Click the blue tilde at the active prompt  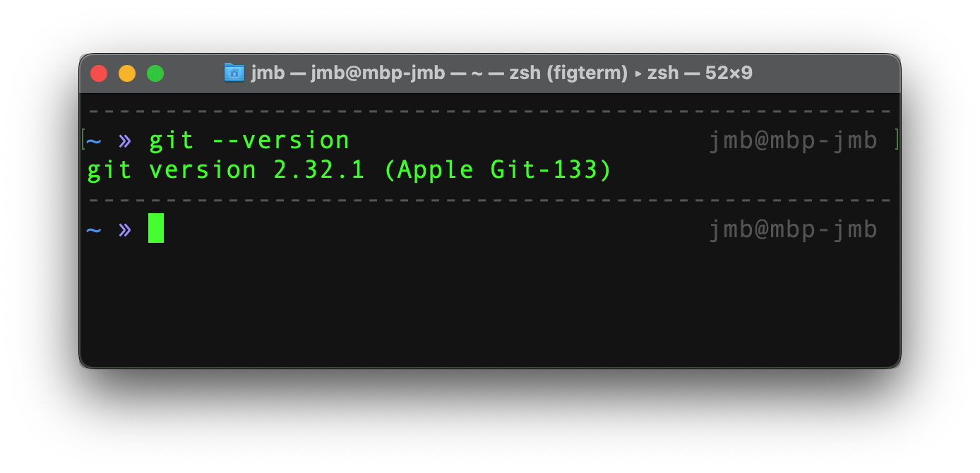coord(93,228)
